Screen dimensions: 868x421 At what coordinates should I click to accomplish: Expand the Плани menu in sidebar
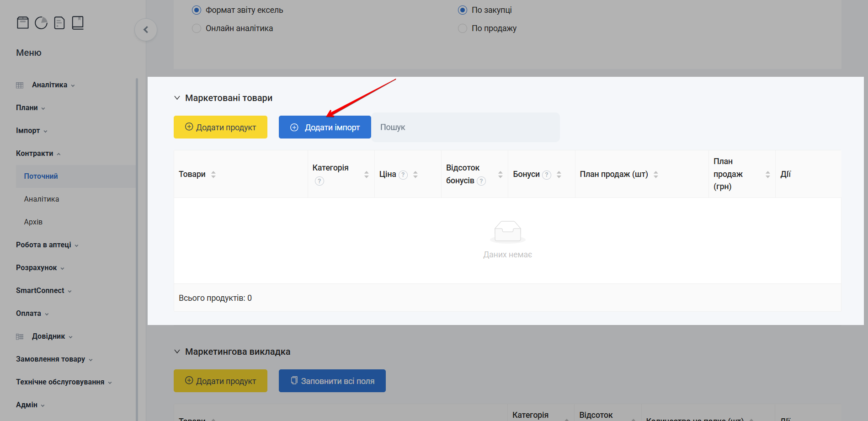[x=30, y=108]
